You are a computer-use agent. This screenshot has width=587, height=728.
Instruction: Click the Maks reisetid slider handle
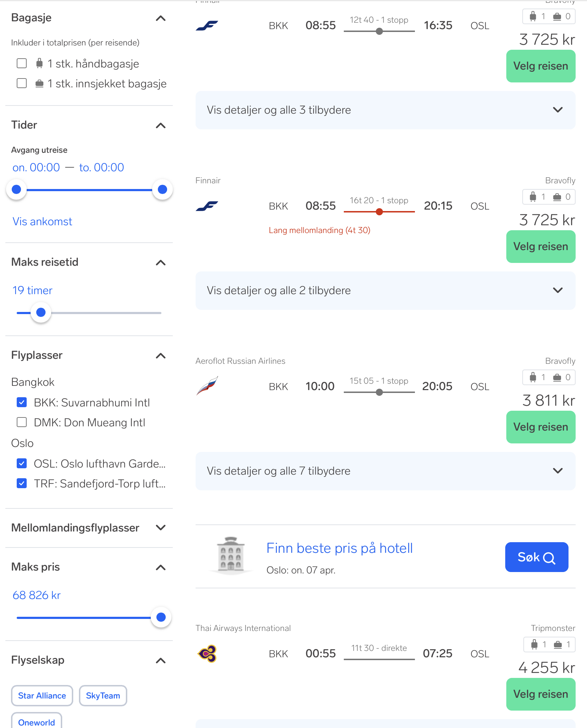click(41, 313)
